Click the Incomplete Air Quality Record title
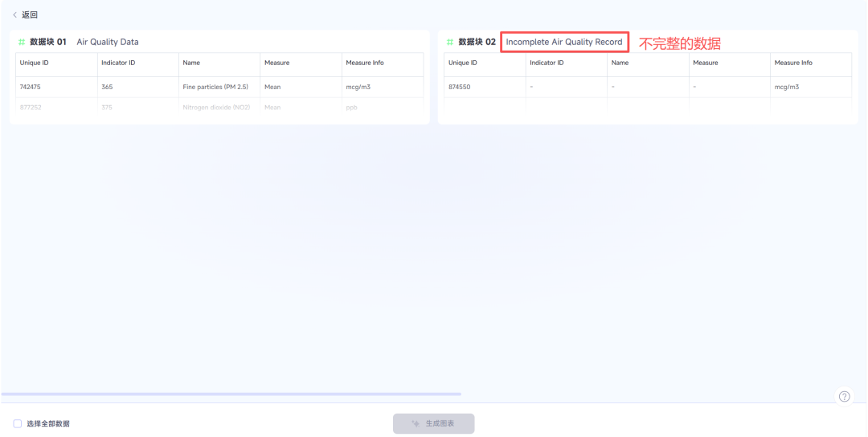This screenshot has width=868, height=437. (563, 42)
